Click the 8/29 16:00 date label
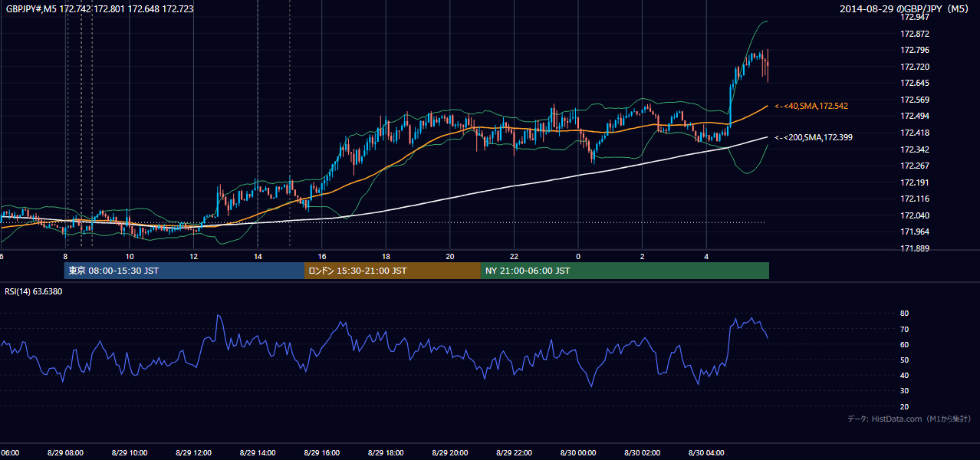Viewport: 980px width, 460px height. coord(321,453)
